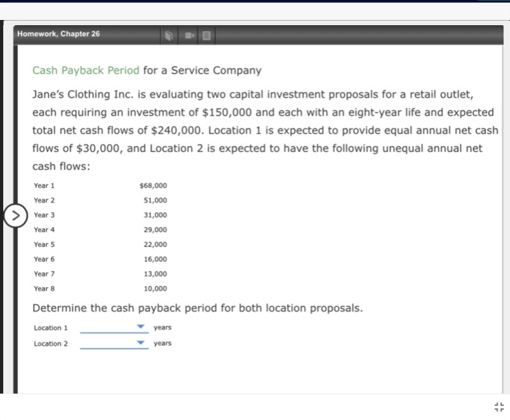
Task: Exit full screen via collapse arrows icon
Action: coord(499,406)
